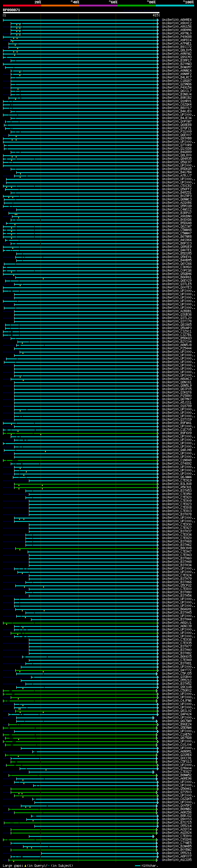Click the UniRef100_A1CG95 label
The width and height of the screenshot is (197, 868).
177,860
